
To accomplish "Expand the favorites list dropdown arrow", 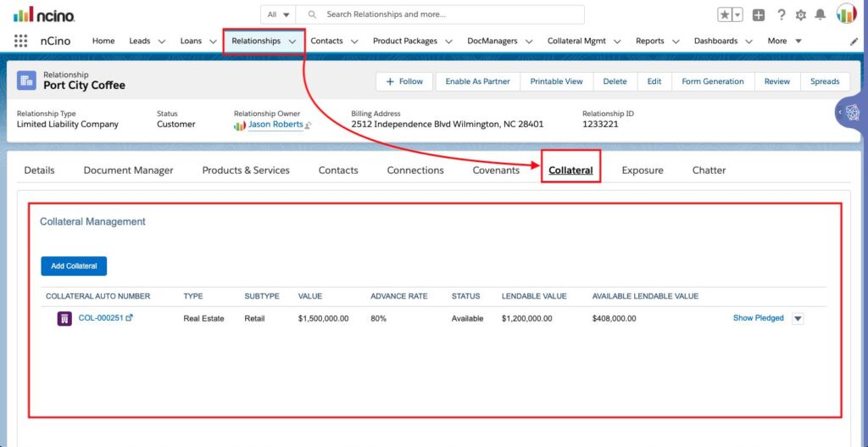I will (x=737, y=15).
